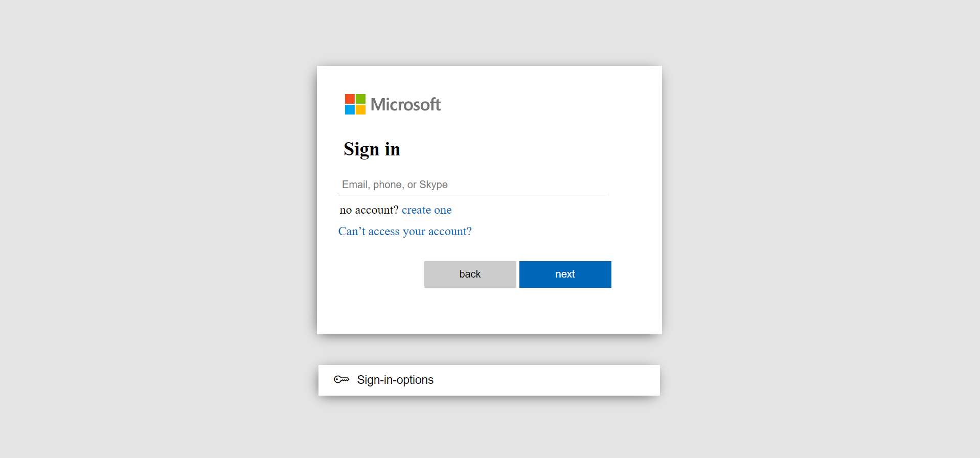Click the gray page background right of card
The height and width of the screenshot is (458, 980).
click(x=818, y=204)
